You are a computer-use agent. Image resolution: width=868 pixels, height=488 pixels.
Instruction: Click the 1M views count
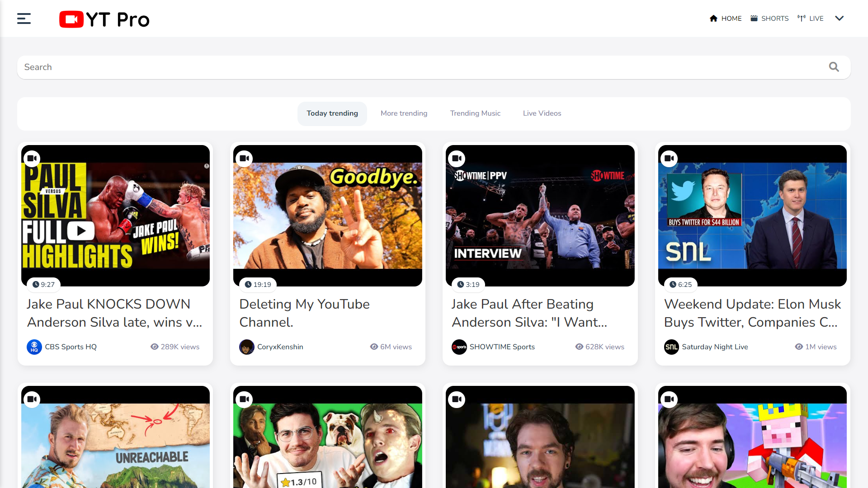coord(816,347)
